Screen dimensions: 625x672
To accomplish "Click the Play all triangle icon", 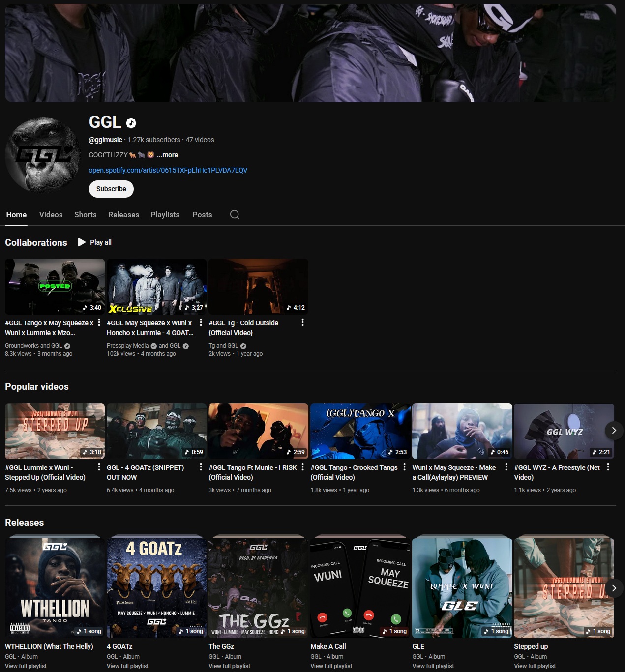I will [82, 242].
